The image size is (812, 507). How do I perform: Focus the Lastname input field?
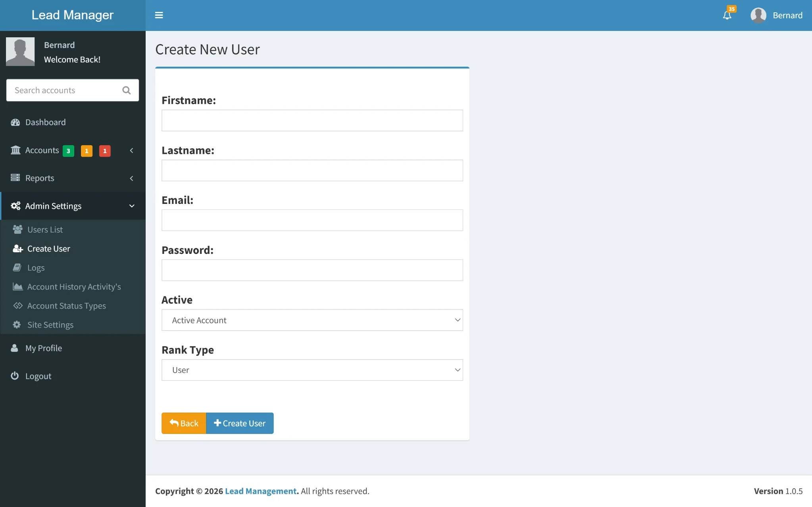[x=312, y=171]
